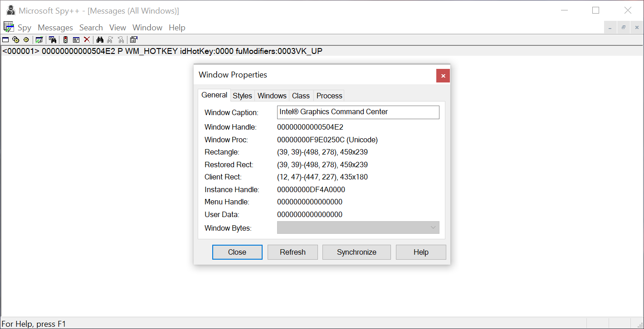
Task: Open the Window menu
Action: click(147, 28)
